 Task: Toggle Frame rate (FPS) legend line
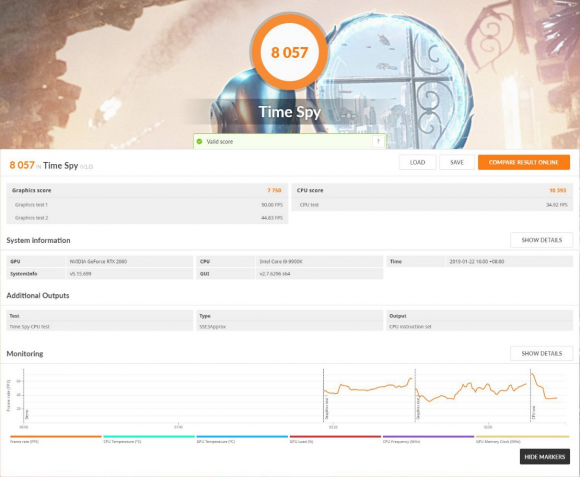(x=55, y=439)
